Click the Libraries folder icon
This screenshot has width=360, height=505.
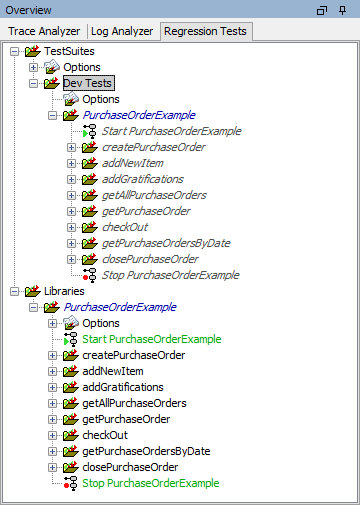click(x=33, y=291)
